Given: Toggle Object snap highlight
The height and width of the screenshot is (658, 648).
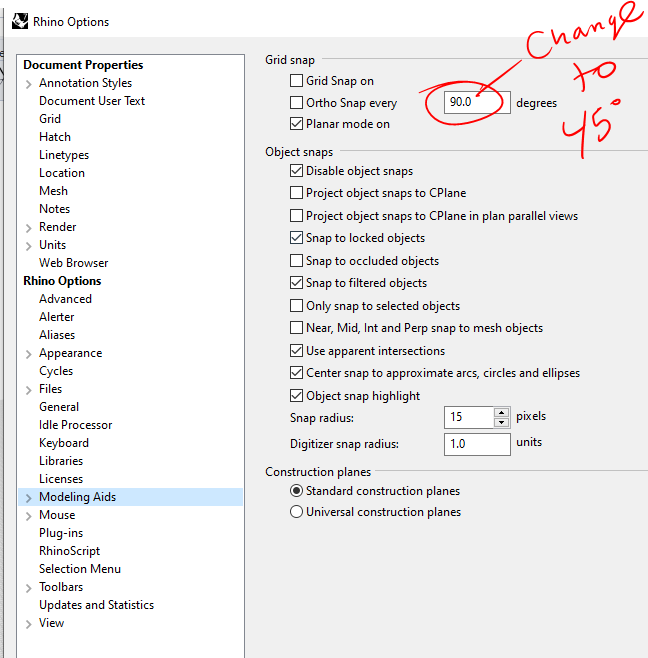Looking at the screenshot, I should pyautogui.click(x=296, y=396).
